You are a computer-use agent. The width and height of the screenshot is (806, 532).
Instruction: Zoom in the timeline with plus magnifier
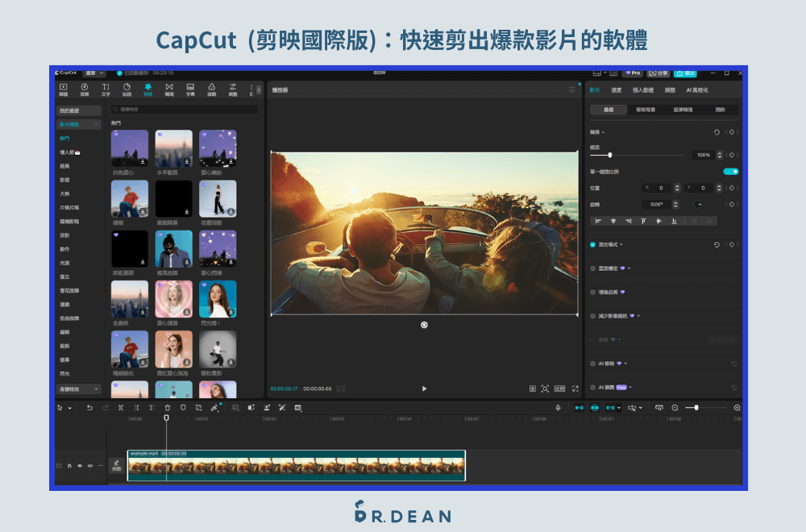click(x=737, y=408)
